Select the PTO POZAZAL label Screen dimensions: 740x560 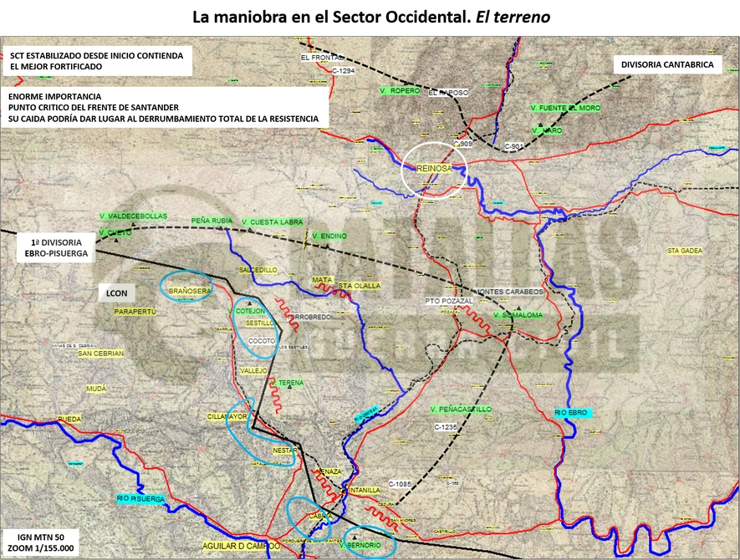tap(449, 301)
